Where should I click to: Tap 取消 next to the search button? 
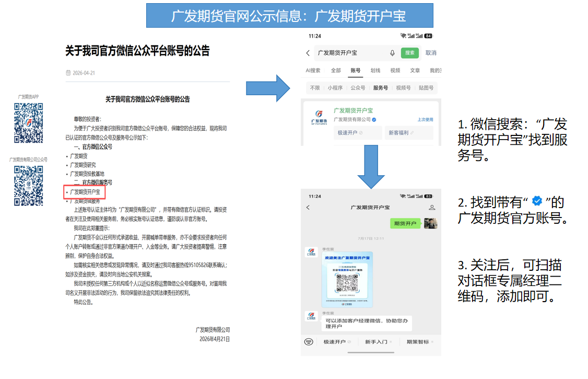431,53
